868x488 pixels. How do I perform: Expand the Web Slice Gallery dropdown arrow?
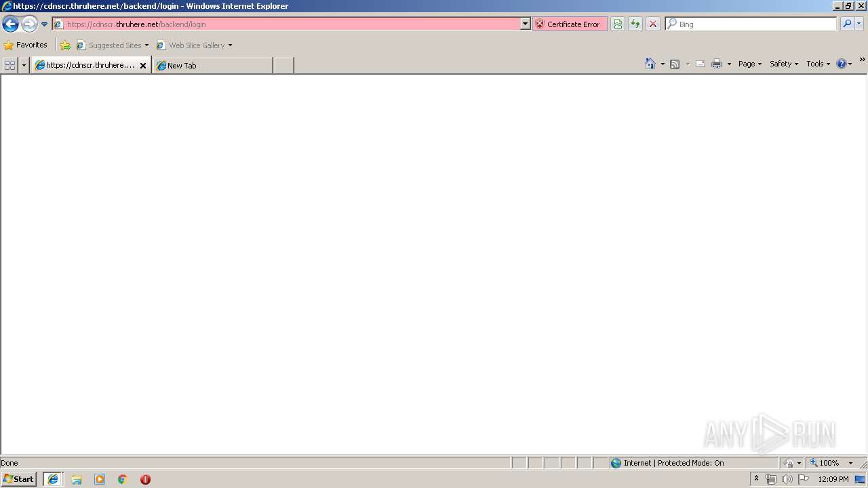230,45
